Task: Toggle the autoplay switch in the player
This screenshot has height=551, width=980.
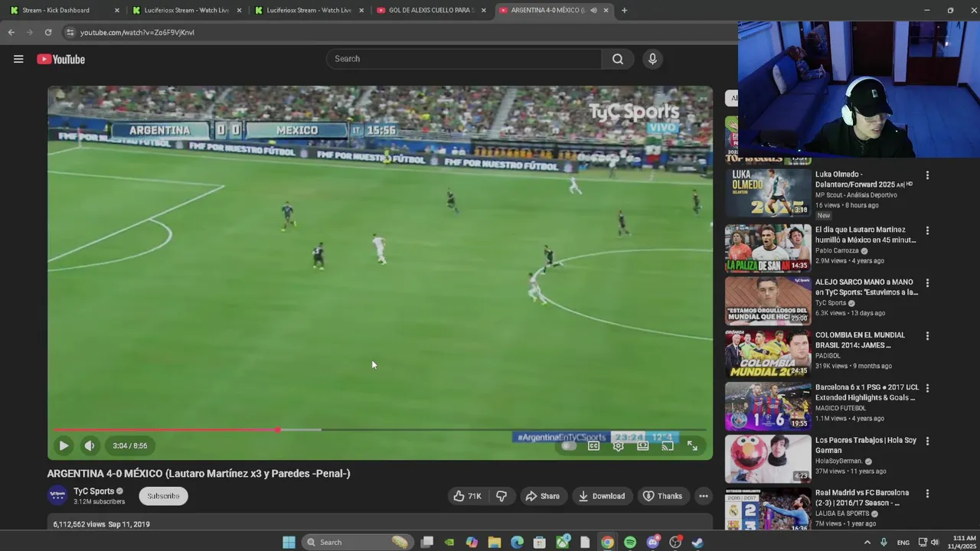Action: tap(568, 445)
